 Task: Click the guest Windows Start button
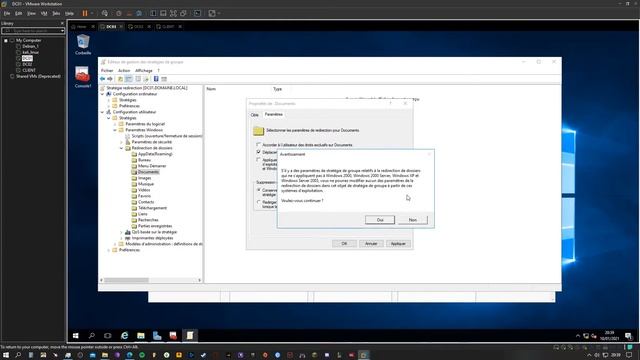coord(76,336)
